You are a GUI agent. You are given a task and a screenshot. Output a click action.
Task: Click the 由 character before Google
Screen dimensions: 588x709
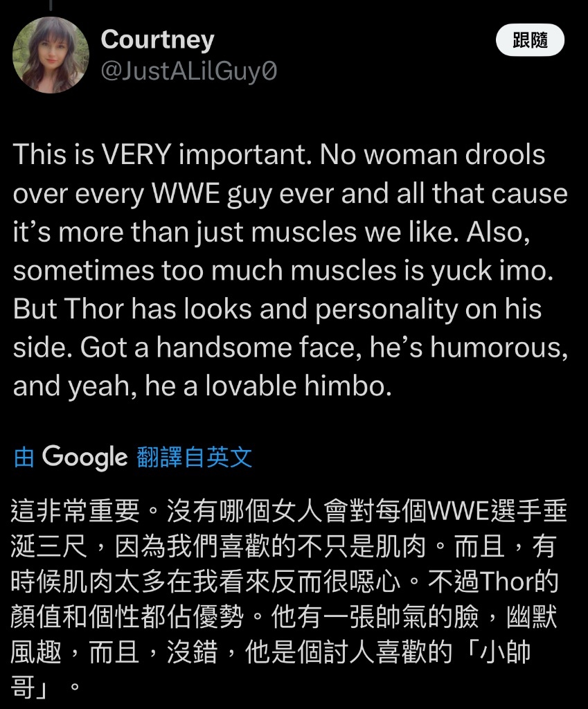(24, 457)
